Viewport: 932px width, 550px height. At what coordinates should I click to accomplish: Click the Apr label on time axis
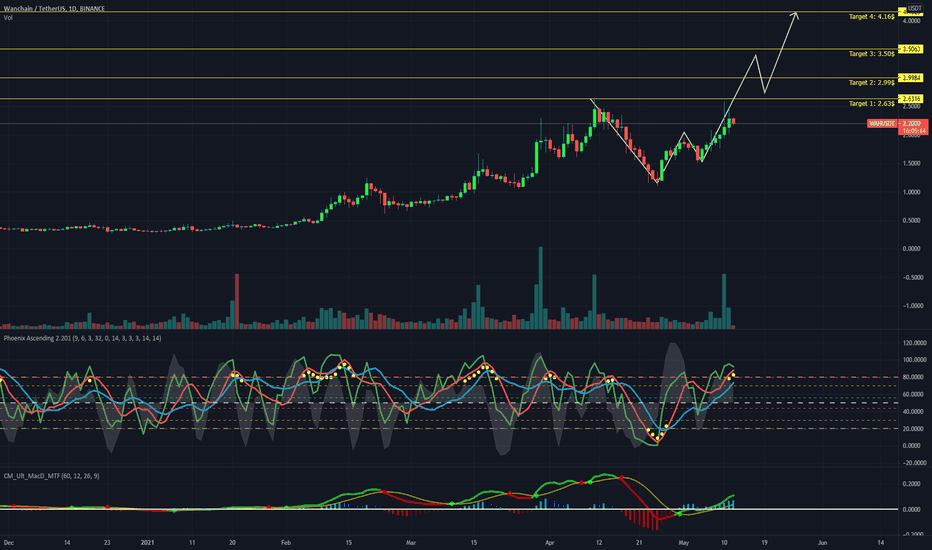pos(550,543)
